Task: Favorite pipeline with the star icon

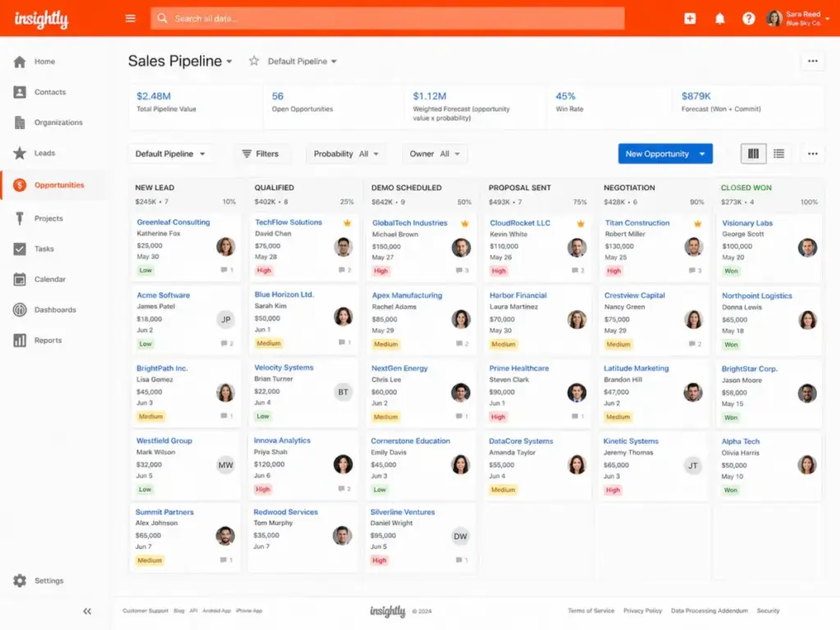Action: point(254,61)
